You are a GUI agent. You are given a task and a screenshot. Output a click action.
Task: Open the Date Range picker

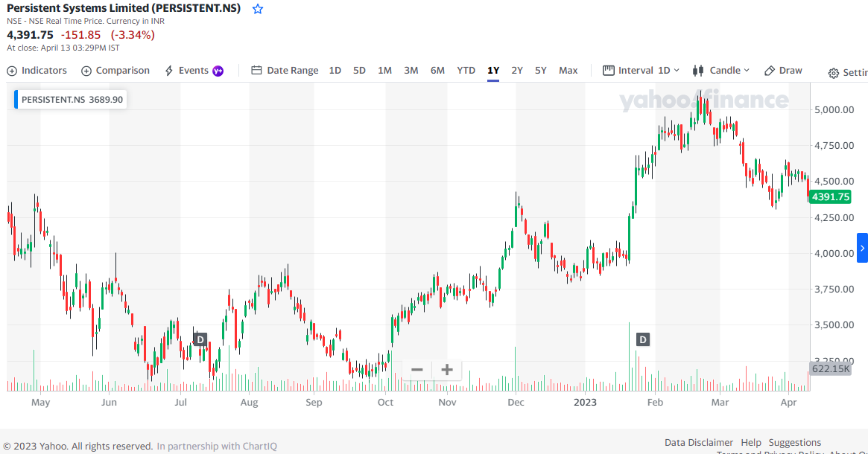285,71
